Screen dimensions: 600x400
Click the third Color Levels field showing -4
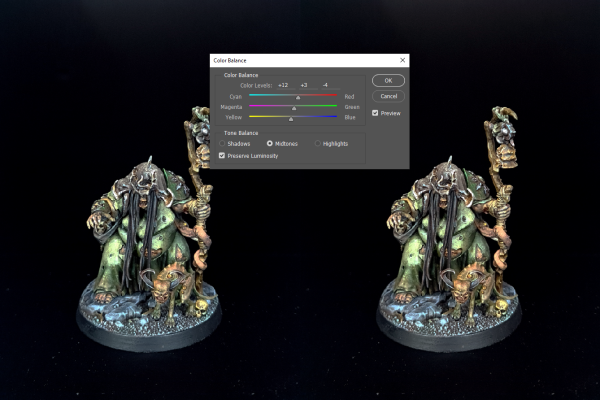point(325,85)
